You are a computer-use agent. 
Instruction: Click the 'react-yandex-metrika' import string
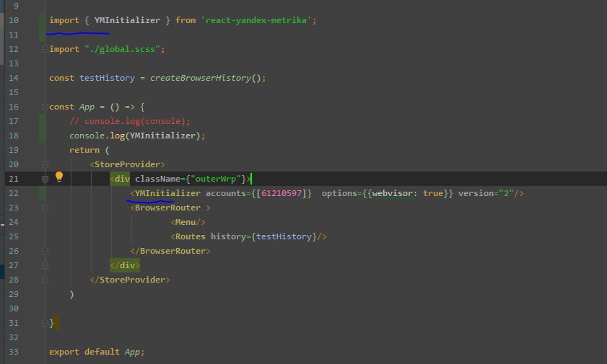(256, 20)
